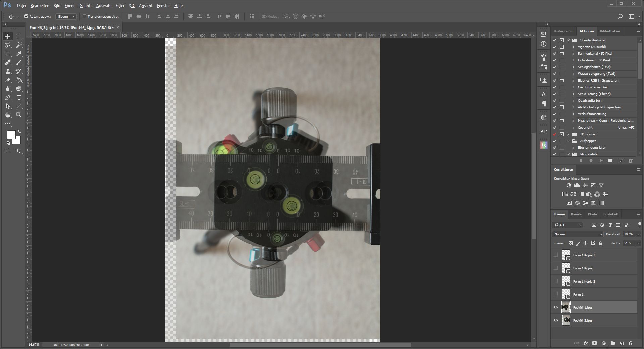This screenshot has width=644, height=349.
Task: Activate the Zoom tool in toolbar
Action: [19, 115]
